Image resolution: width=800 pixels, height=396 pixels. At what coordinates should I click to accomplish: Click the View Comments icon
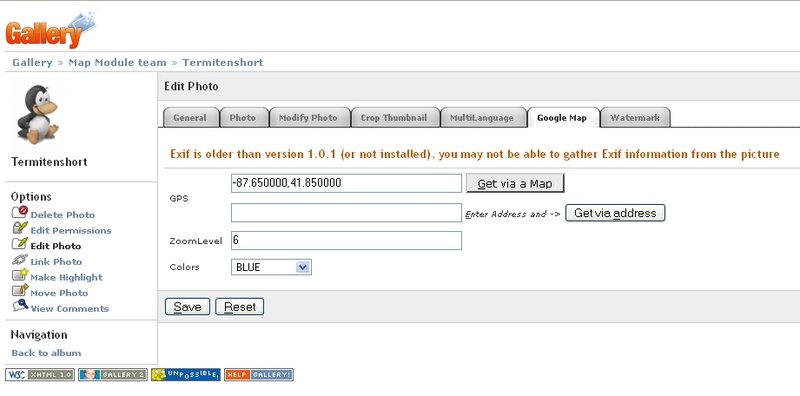[x=20, y=306]
